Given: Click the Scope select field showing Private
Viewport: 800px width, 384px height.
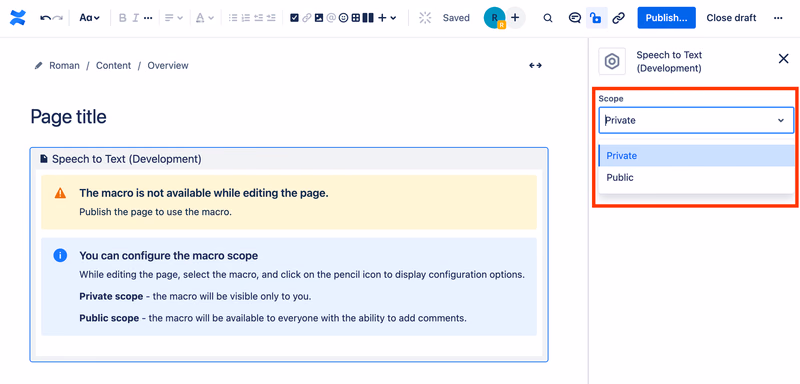Looking at the screenshot, I should point(696,120).
